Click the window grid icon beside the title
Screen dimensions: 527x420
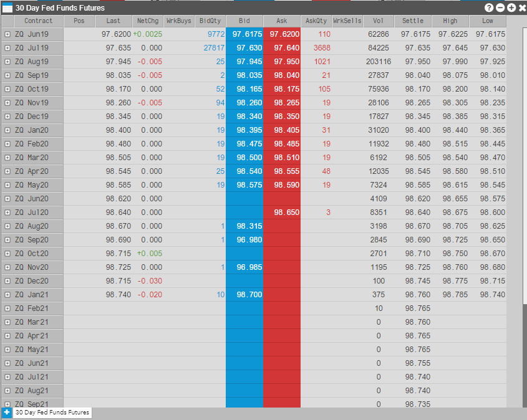pyautogui.click(x=7, y=7)
